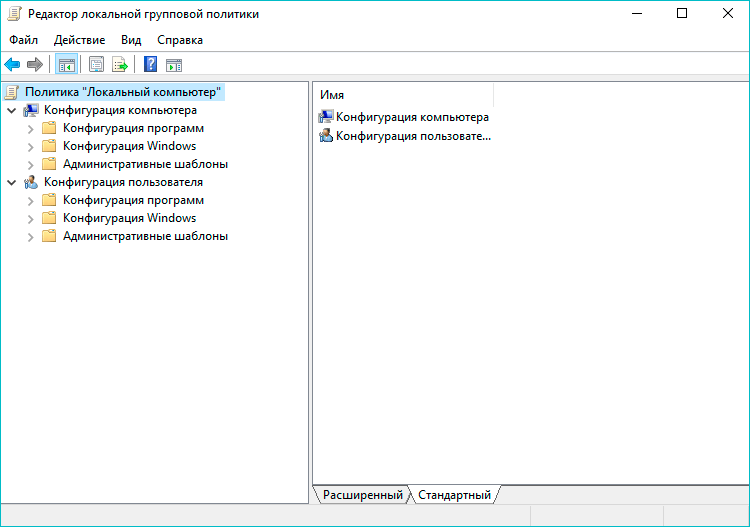
Task: Toggle the show/hide action pane icon
Action: (x=174, y=65)
